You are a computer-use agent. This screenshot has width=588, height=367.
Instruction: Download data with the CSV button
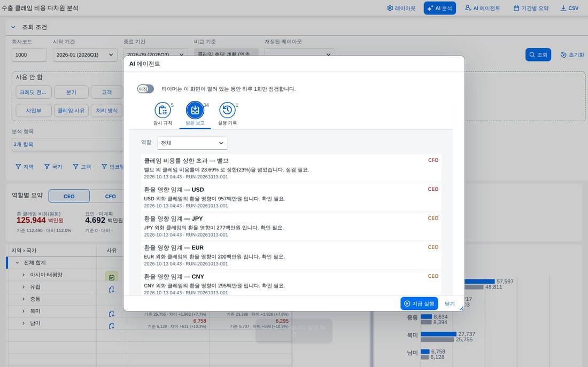(569, 8)
